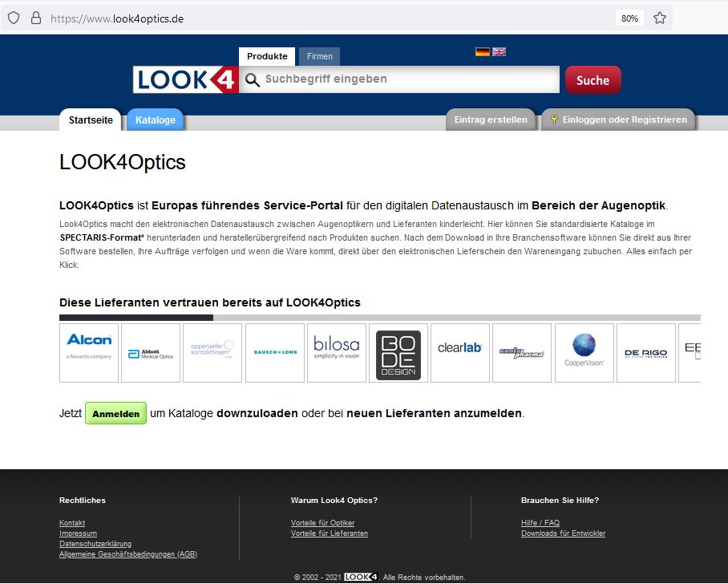Select the Produkte search tab
728x584 pixels.
[x=267, y=56]
